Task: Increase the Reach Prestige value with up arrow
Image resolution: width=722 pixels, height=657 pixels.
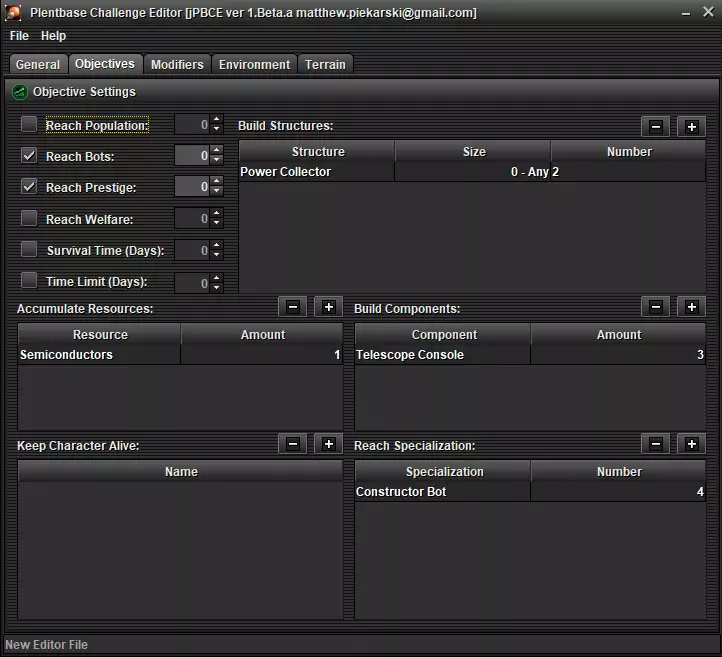Action: (x=217, y=182)
